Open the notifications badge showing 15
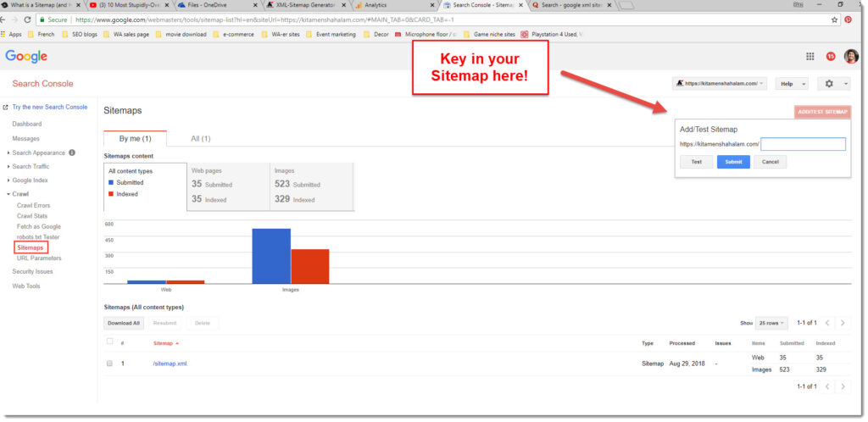The height and width of the screenshot is (422, 868). pyautogui.click(x=831, y=57)
